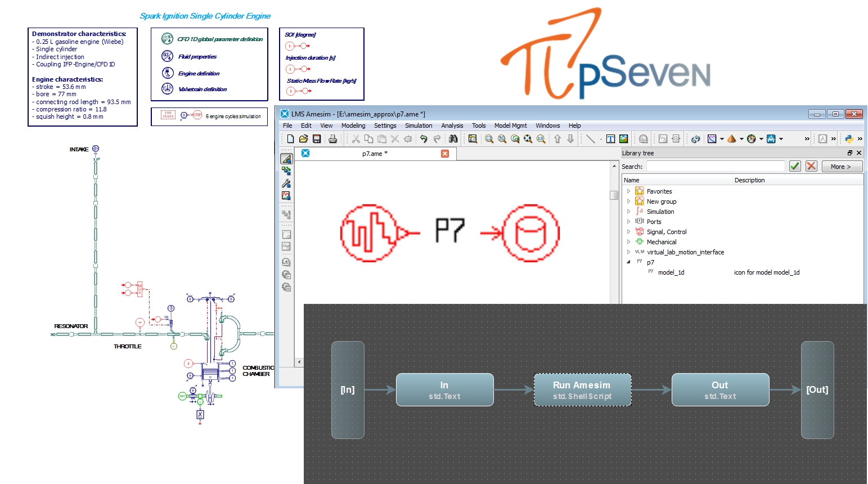Screen dimensions: 868x484
Task: Save the model with the floppy disk icon
Action: click(317, 139)
